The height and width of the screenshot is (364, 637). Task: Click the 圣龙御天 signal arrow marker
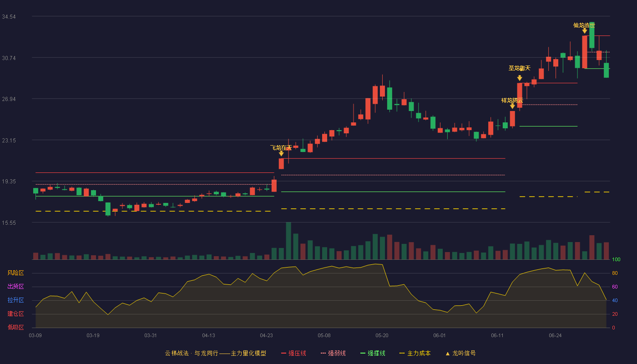coord(520,78)
